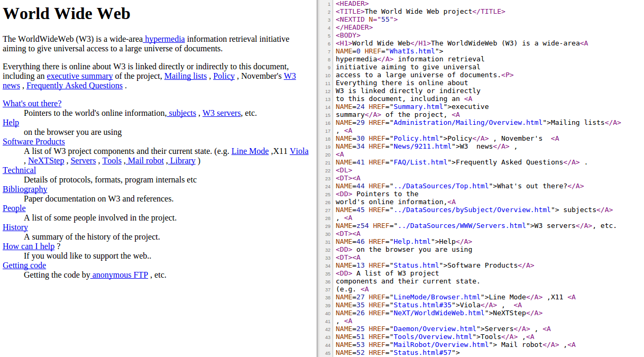Follow the subjects hyperlink
The height and width of the screenshot is (357, 644).
(181, 113)
